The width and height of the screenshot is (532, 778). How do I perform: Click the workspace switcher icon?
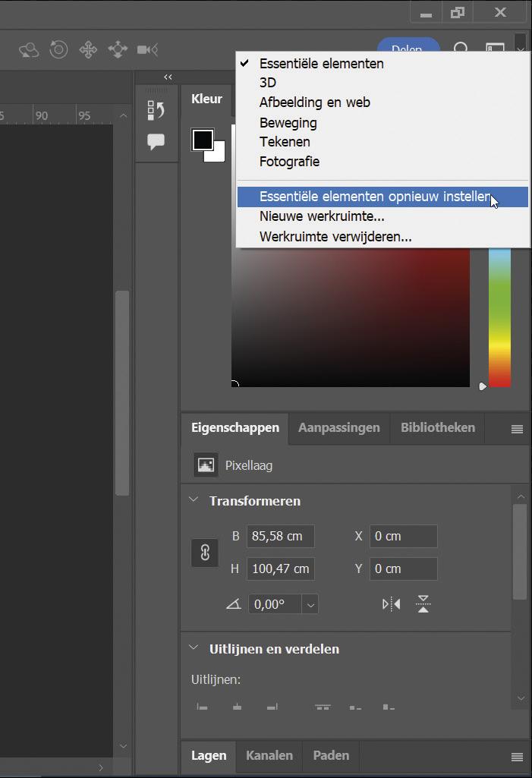(495, 48)
